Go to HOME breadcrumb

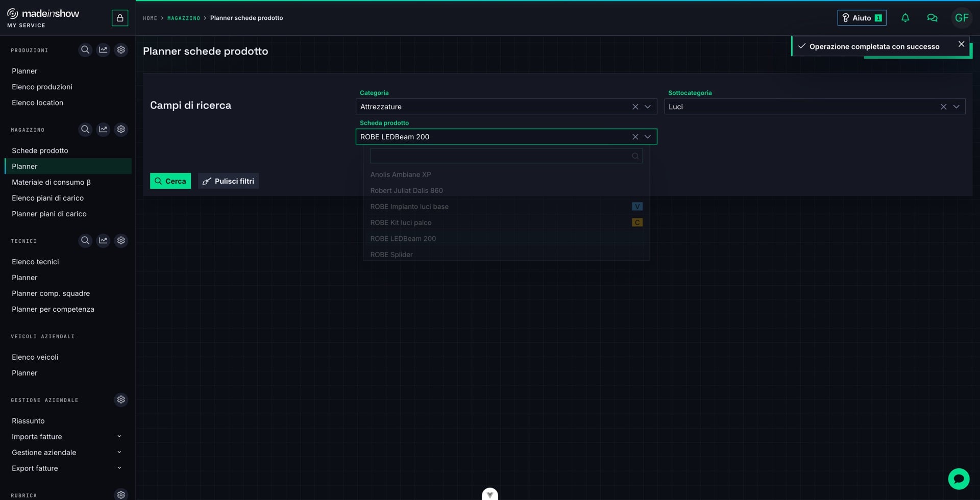pyautogui.click(x=150, y=18)
